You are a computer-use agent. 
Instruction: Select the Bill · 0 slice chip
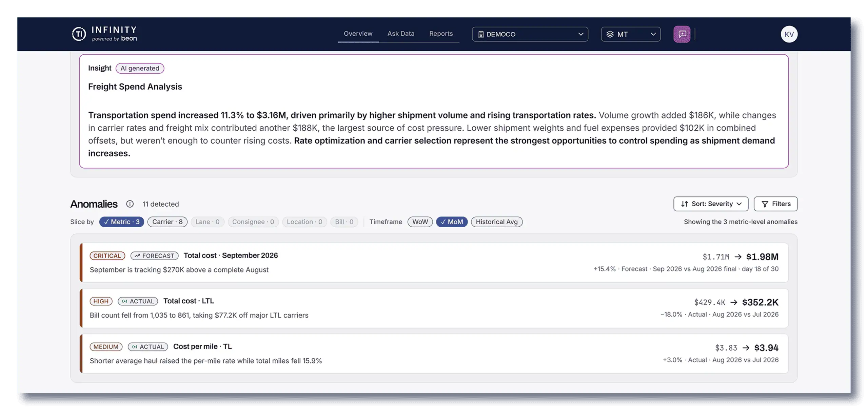(344, 222)
